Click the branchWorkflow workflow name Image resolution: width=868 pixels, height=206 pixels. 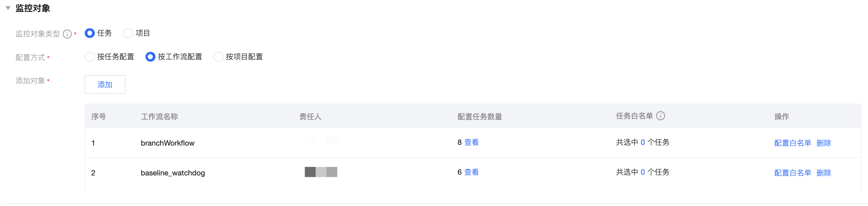click(167, 143)
